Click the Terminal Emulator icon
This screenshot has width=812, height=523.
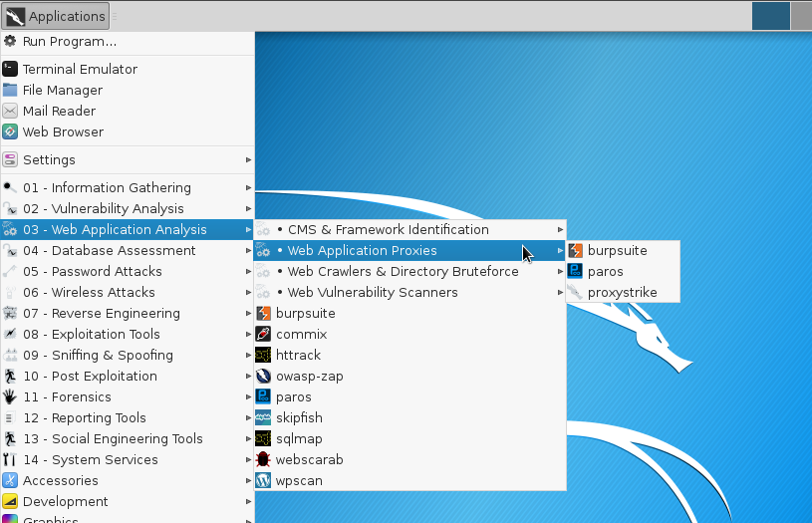pyautogui.click(x=10, y=69)
